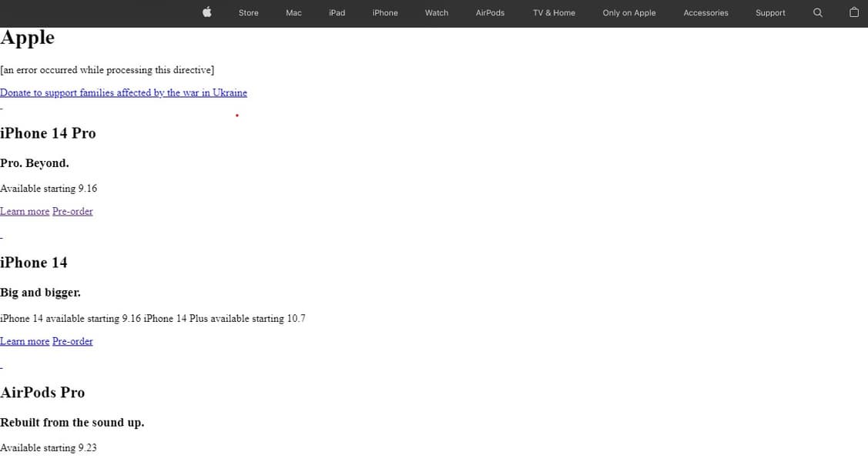Image resolution: width=868 pixels, height=462 pixels.
Task: Choose AirPods from the navigation bar
Action: 490,13
